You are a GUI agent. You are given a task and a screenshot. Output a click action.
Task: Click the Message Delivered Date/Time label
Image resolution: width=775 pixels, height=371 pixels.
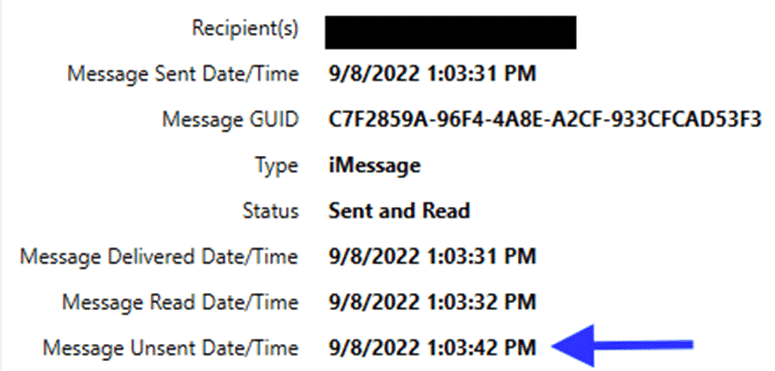point(159,256)
